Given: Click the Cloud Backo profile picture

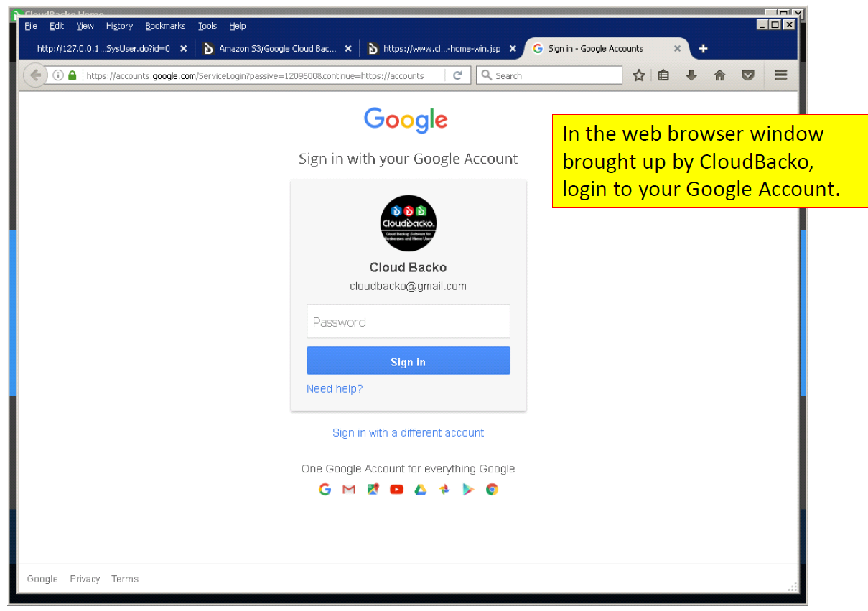Looking at the screenshot, I should pyautogui.click(x=409, y=223).
